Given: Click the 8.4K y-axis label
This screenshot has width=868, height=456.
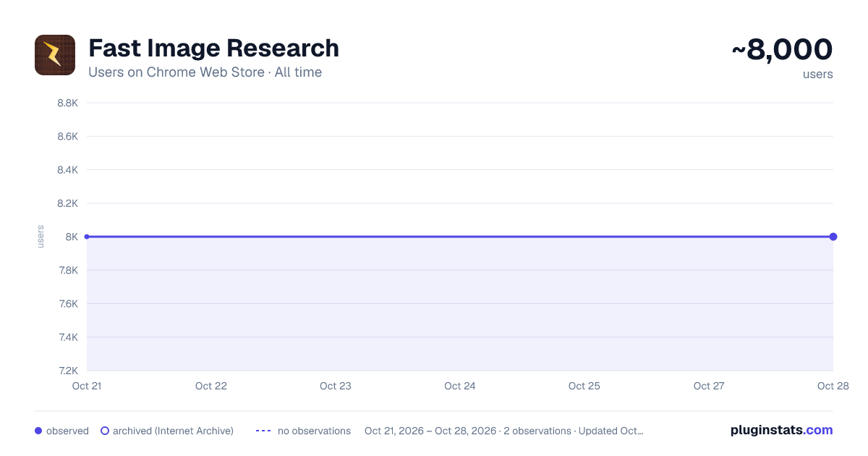Looking at the screenshot, I should point(67,170).
